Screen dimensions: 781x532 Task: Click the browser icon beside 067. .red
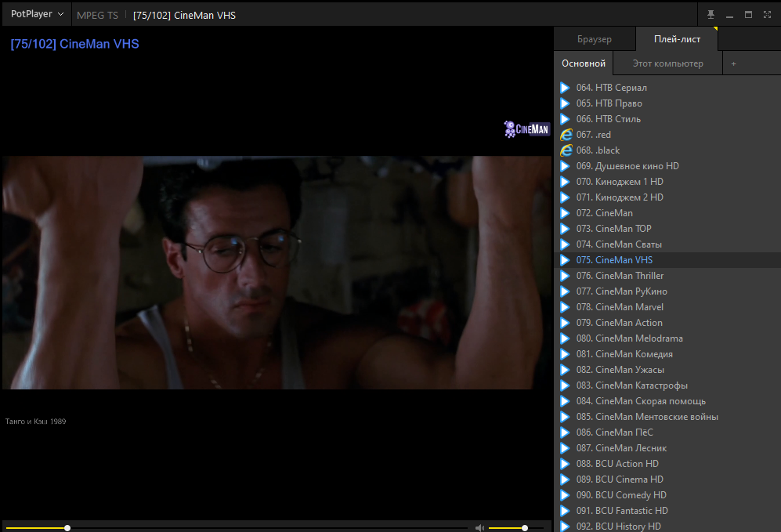566,135
